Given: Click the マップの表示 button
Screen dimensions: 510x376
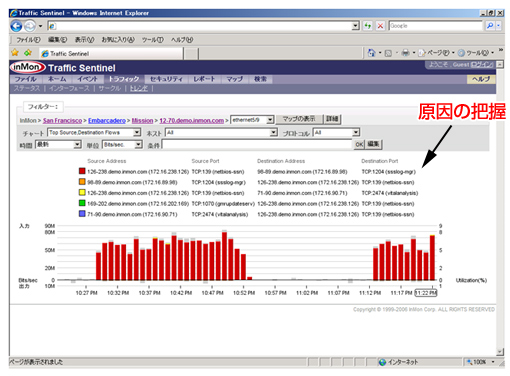Looking at the screenshot, I should click(299, 119).
